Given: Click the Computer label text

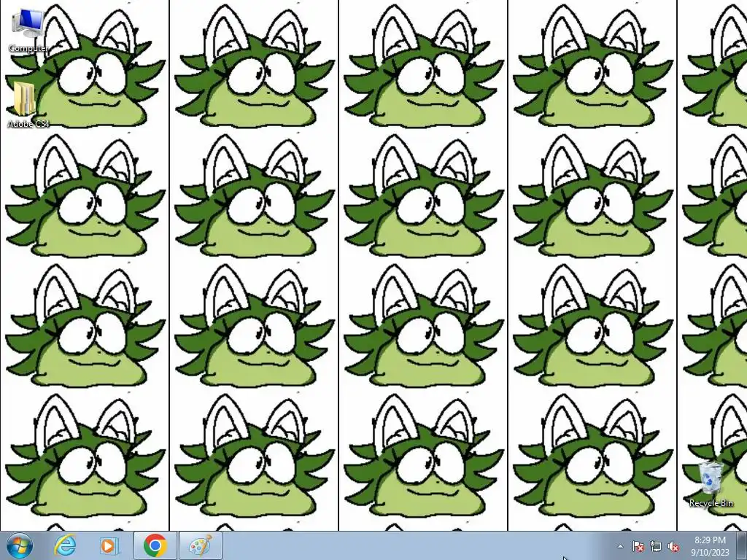Looking at the screenshot, I should pyautogui.click(x=28, y=48).
